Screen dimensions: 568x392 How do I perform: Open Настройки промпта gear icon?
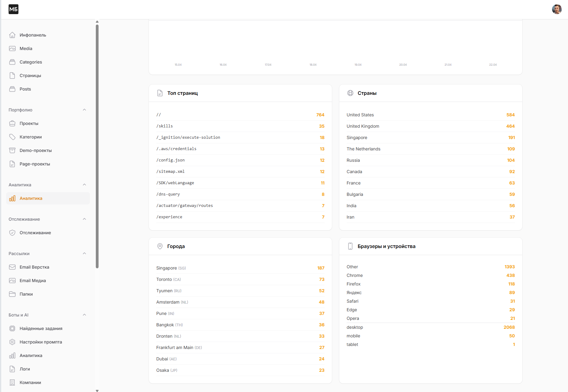[x=12, y=342]
